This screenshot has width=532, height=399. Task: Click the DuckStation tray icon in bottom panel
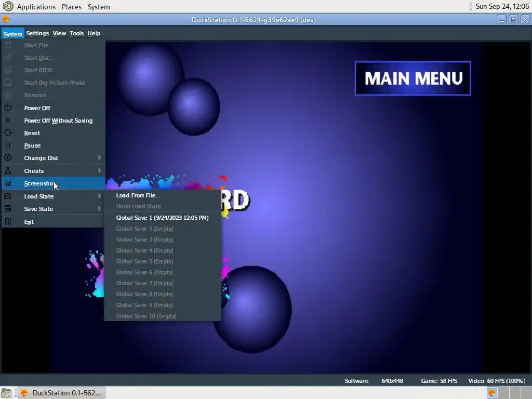click(x=491, y=393)
